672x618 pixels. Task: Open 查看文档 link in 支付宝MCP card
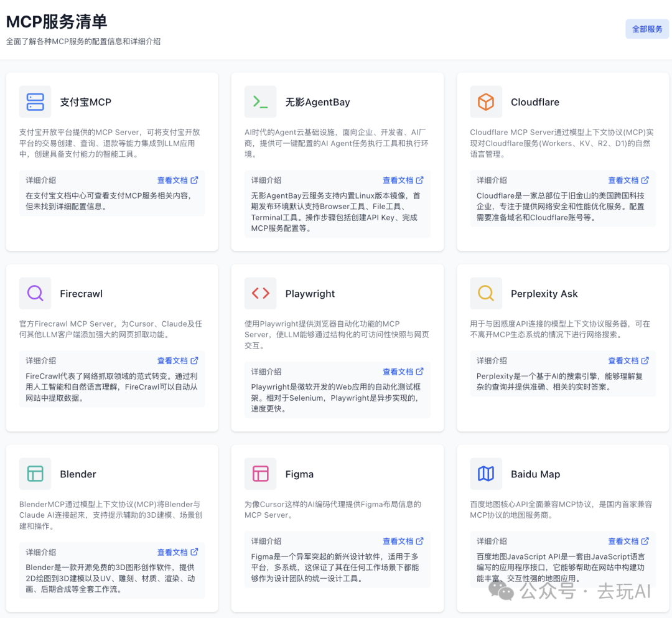[177, 180]
